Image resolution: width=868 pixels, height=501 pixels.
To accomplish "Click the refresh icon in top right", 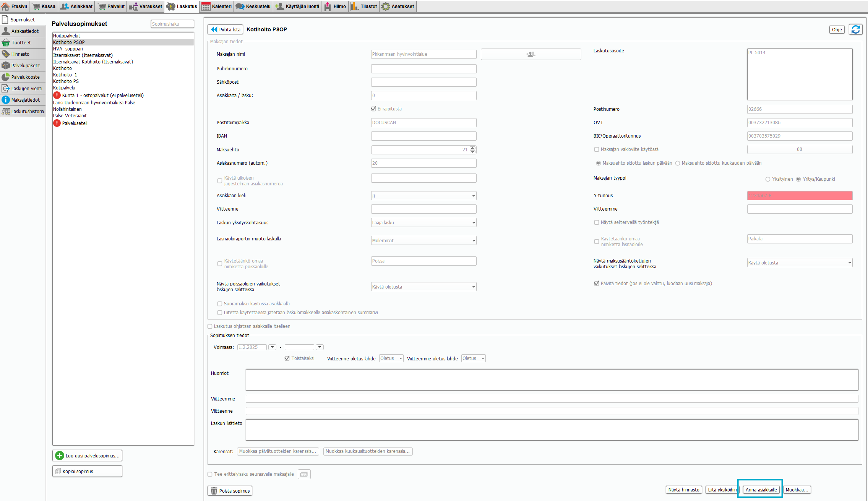I will point(856,29).
